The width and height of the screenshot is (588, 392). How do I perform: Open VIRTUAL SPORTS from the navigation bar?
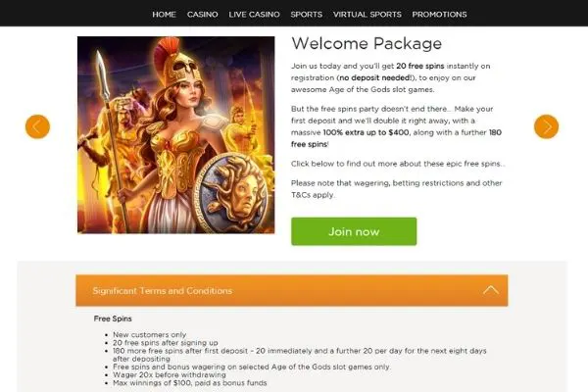367,15
